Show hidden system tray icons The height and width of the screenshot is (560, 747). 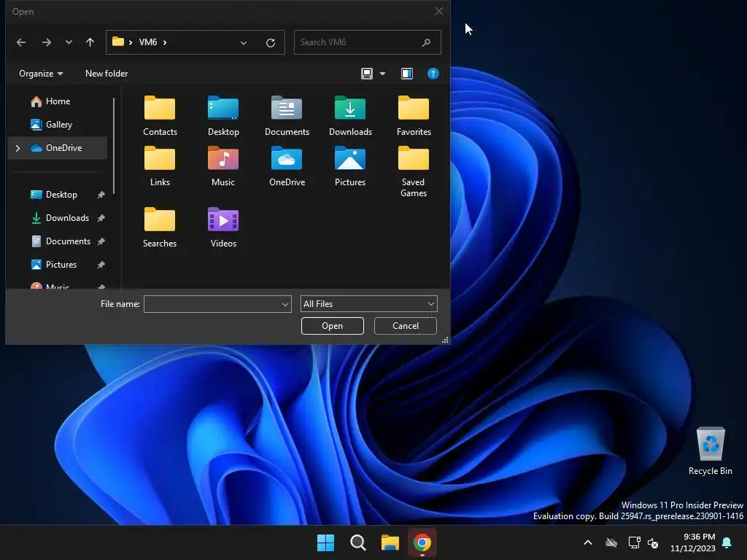click(588, 542)
